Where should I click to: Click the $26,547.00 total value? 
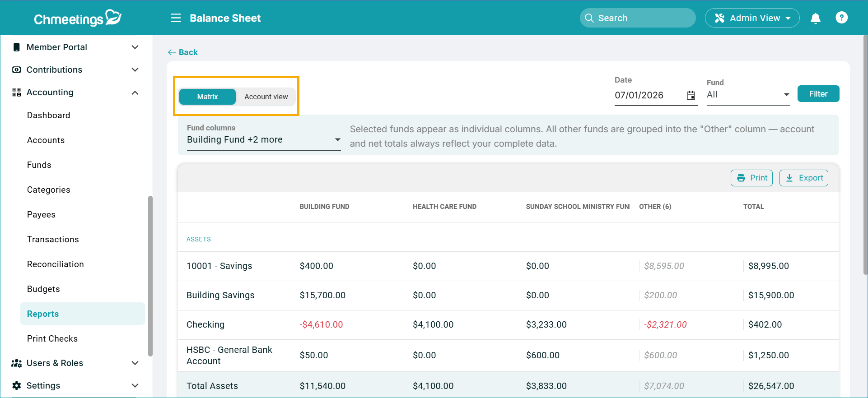(x=771, y=386)
